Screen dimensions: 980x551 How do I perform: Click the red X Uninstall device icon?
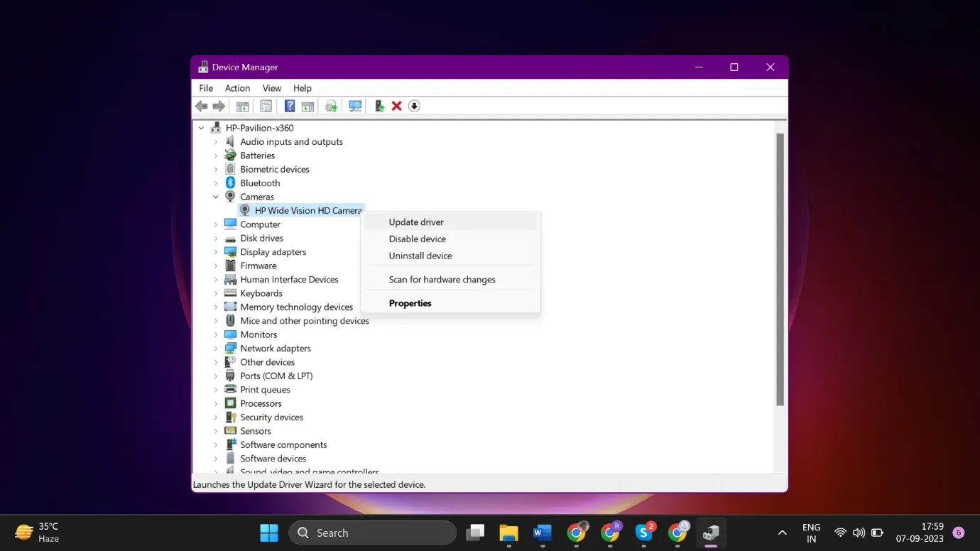coord(397,106)
